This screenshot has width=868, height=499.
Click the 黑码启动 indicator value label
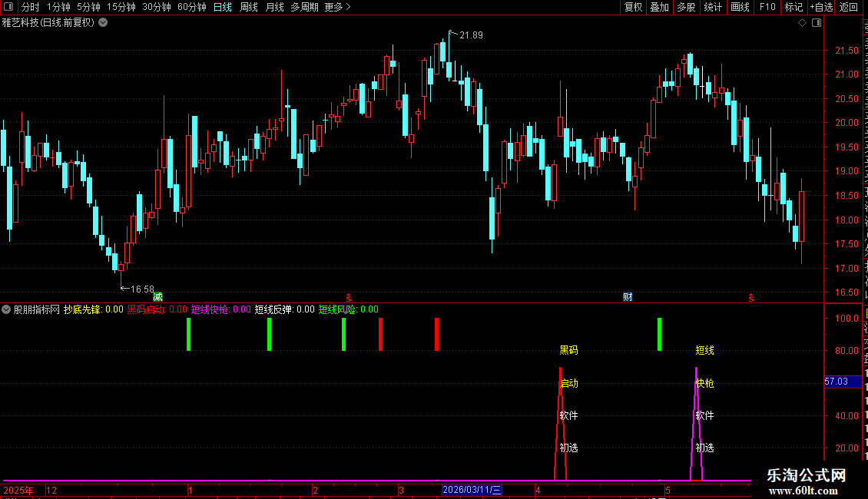pyautogui.click(x=157, y=309)
